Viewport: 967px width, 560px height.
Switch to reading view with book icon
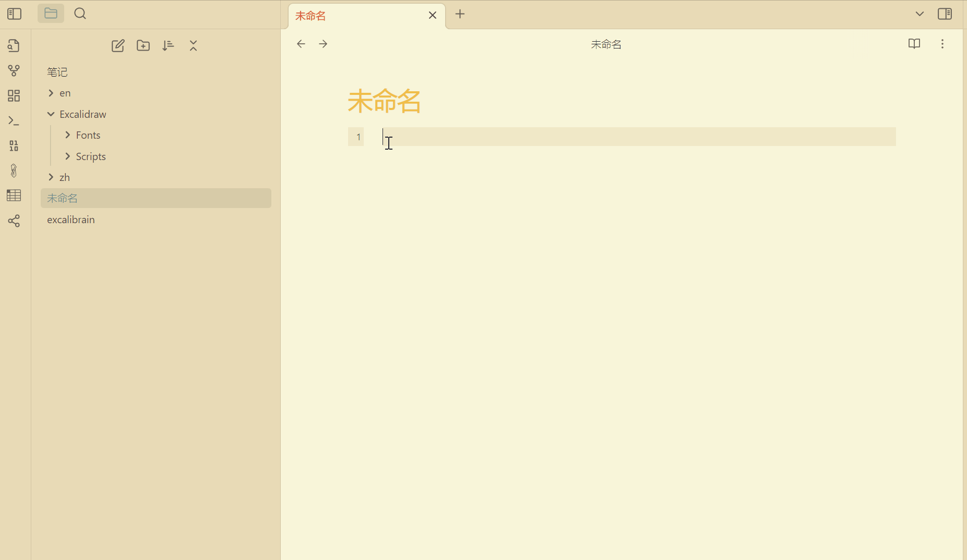[914, 44]
